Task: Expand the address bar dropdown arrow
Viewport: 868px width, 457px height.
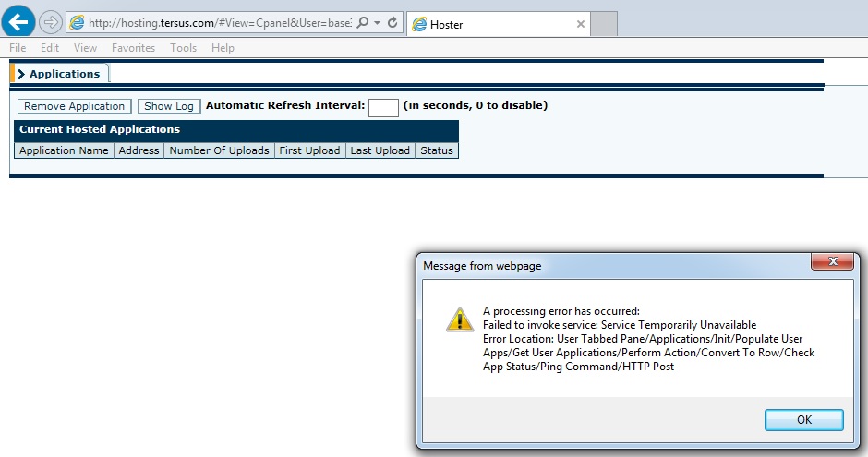Action: [x=378, y=22]
